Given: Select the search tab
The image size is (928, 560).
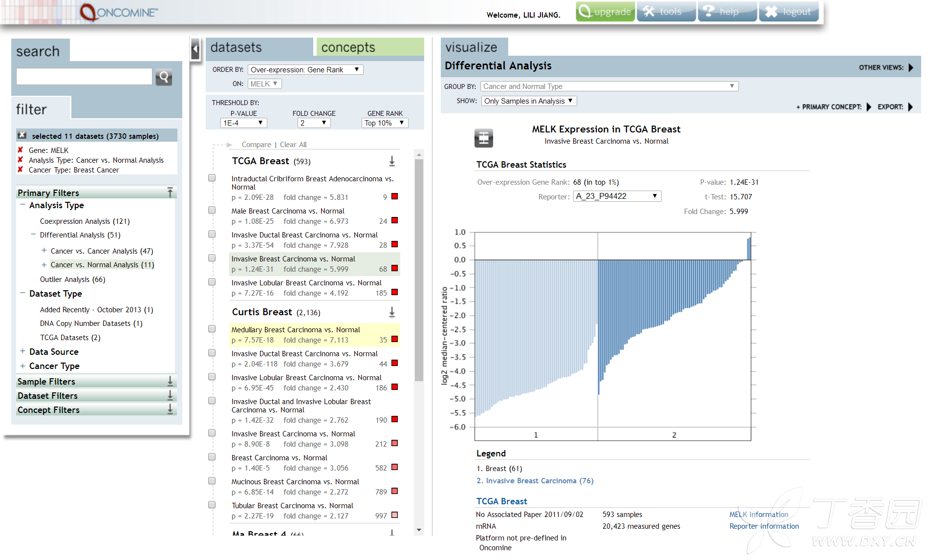Looking at the screenshot, I should click(x=41, y=51).
